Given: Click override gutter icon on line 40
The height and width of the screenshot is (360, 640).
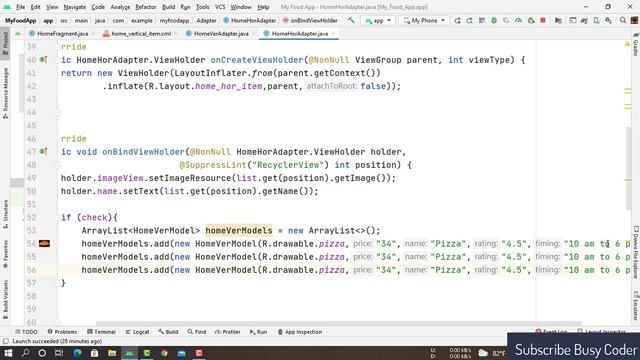Looking at the screenshot, I should [x=43, y=60].
